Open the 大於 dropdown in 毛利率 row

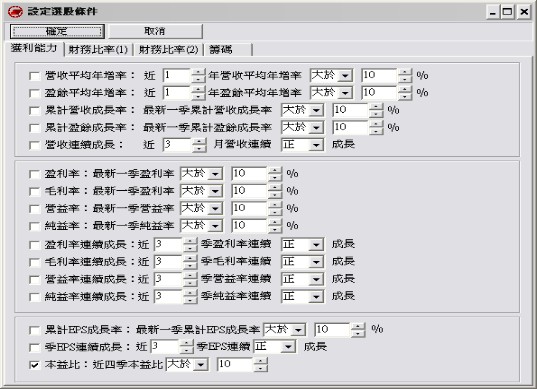click(x=201, y=191)
